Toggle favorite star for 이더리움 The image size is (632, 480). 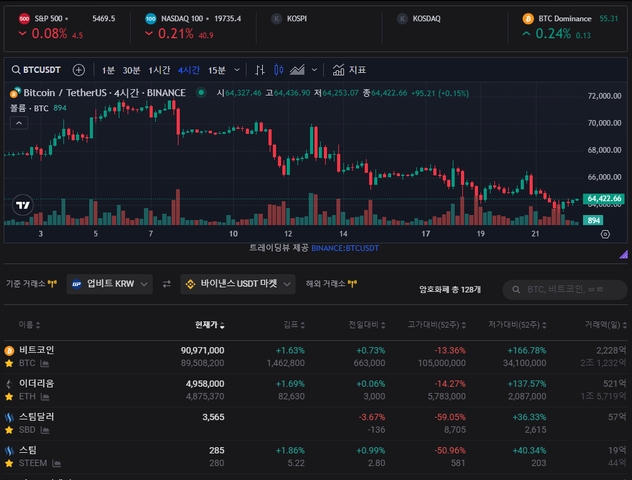[9, 397]
